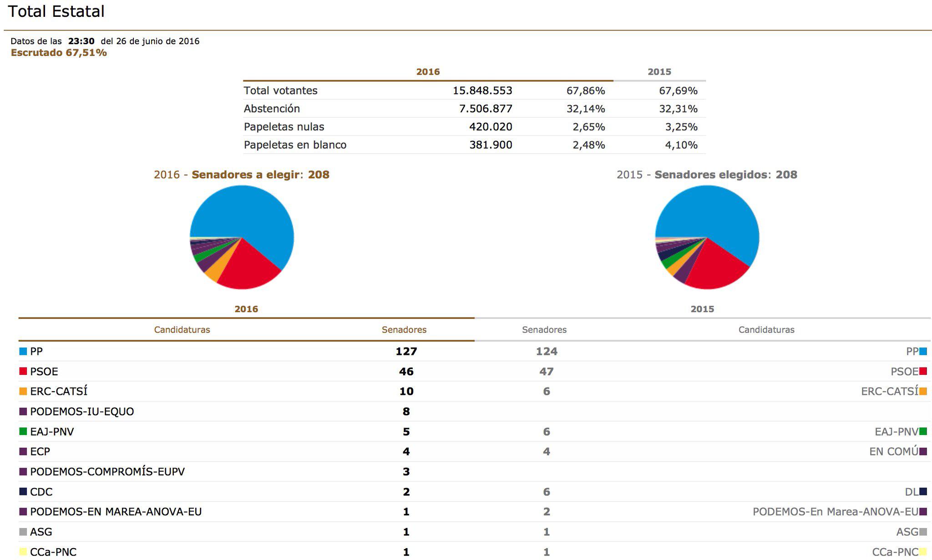Click the 2016 Candidaturas column header
The width and height of the screenshot is (932, 560).
182,329
